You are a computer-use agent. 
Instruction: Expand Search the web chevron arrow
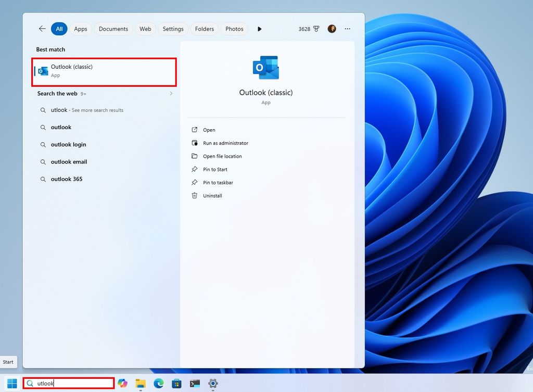tap(171, 94)
